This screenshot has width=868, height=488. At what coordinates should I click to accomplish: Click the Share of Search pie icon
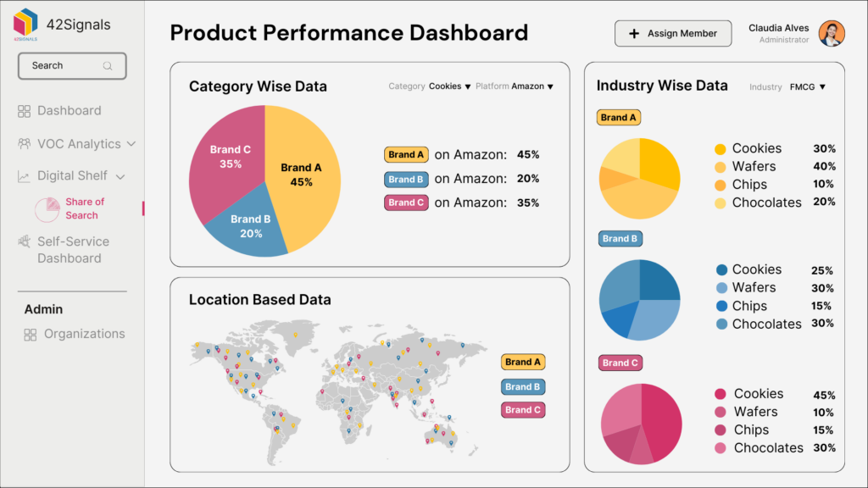click(50, 208)
